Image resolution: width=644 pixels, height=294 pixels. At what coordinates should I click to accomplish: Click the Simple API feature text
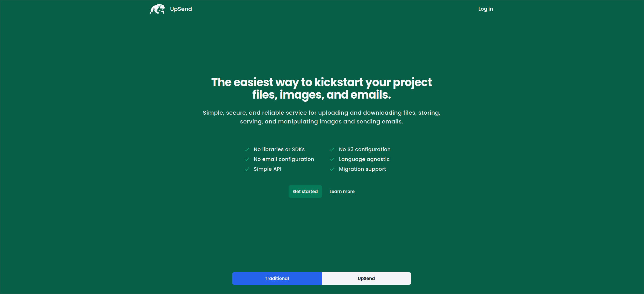[267, 169]
